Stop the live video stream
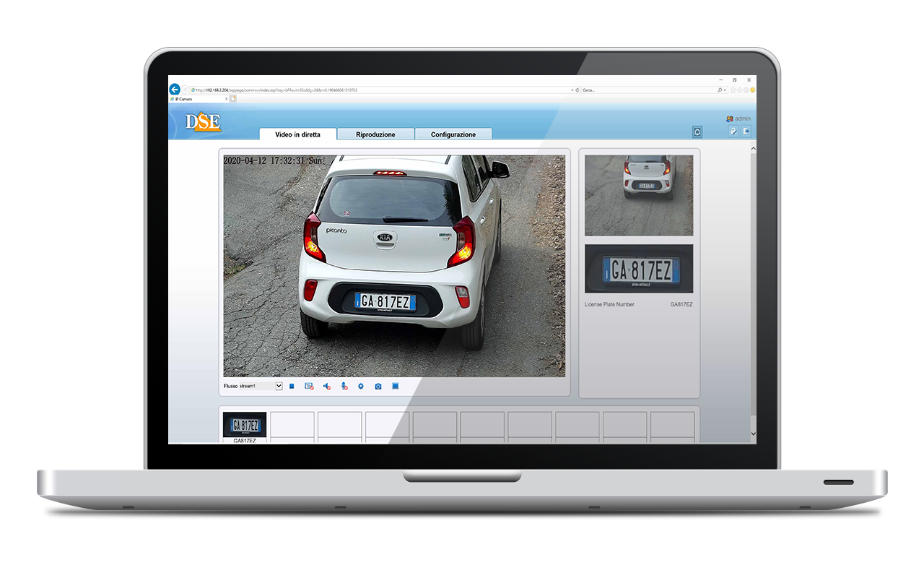The height and width of the screenshot is (578, 924). point(292,387)
